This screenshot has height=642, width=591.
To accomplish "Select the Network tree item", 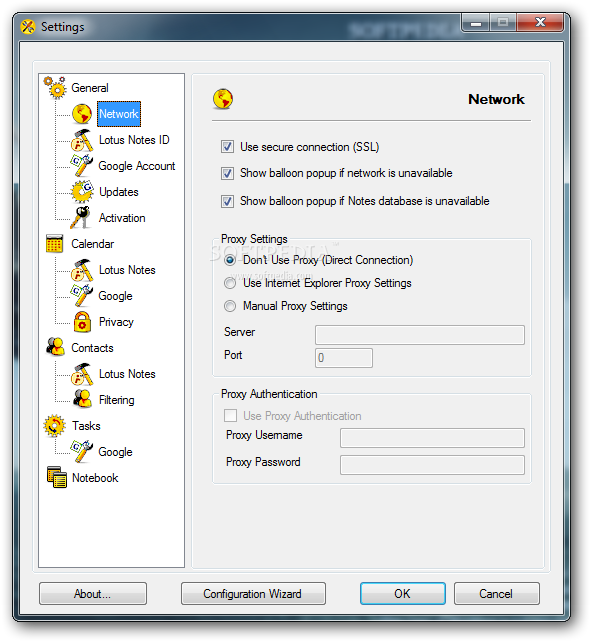I will coord(119,114).
